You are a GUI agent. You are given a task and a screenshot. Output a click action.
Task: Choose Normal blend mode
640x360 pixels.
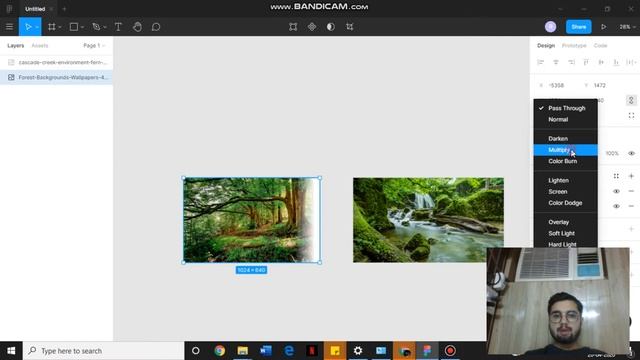[566, 120]
